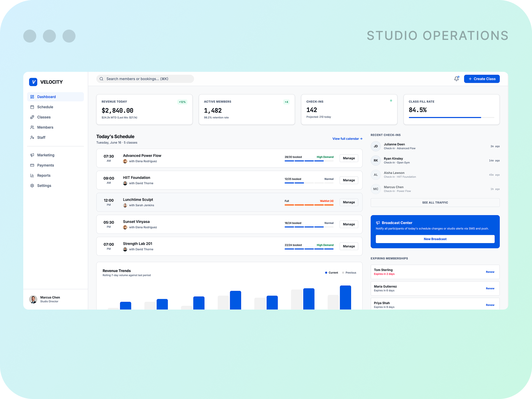Click See All Traffic button

(x=435, y=202)
